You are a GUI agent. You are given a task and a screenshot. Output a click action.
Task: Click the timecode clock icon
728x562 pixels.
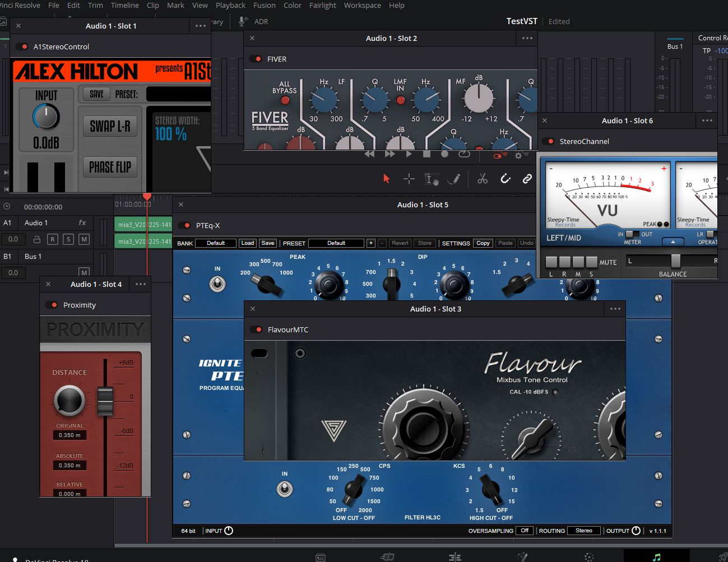[7, 206]
